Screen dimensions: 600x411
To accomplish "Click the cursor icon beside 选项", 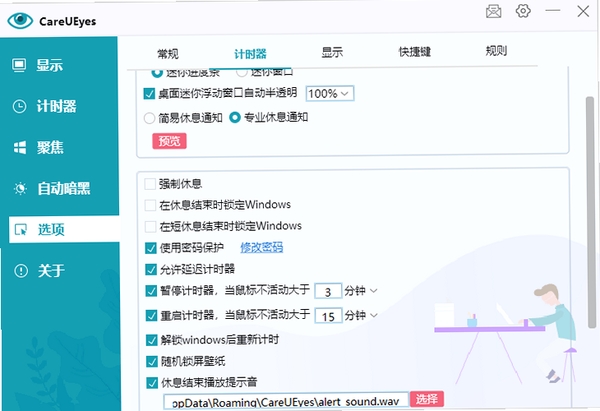I will point(21,230).
